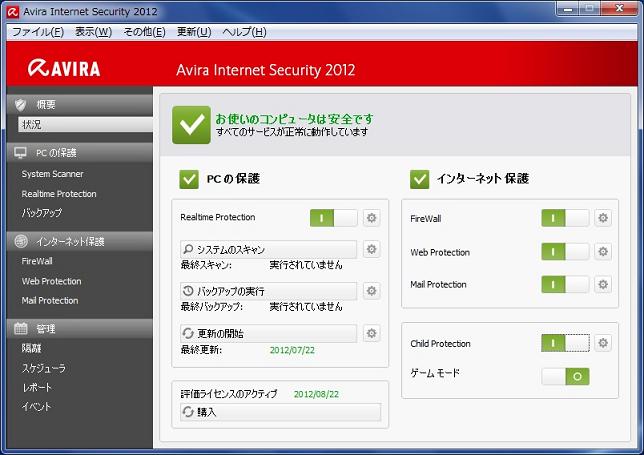Toggle the Web Protection switch

pos(565,252)
